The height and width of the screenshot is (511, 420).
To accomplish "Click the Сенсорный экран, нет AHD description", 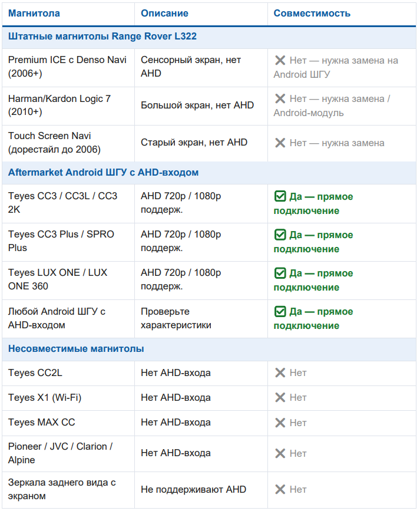I will [x=191, y=67].
